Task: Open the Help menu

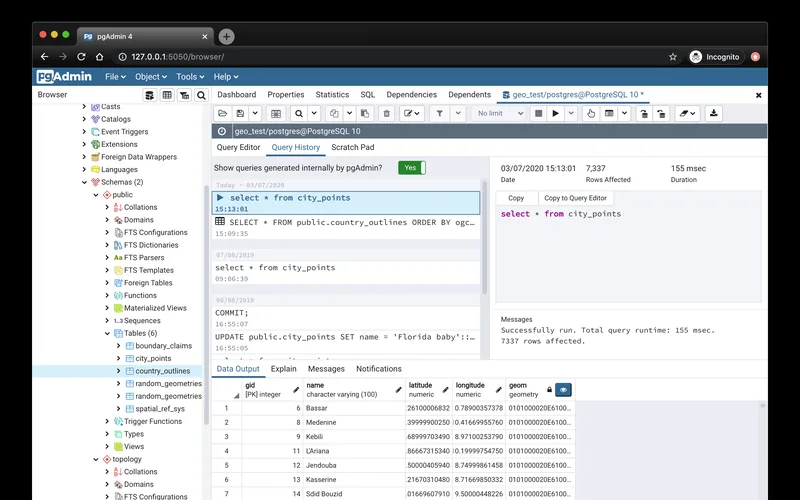Action: pyautogui.click(x=226, y=77)
